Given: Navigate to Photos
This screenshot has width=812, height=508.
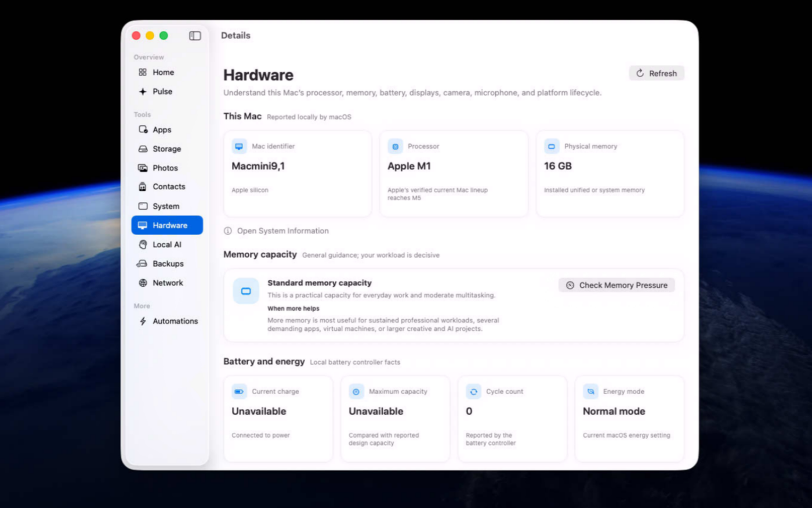Looking at the screenshot, I should (167, 168).
